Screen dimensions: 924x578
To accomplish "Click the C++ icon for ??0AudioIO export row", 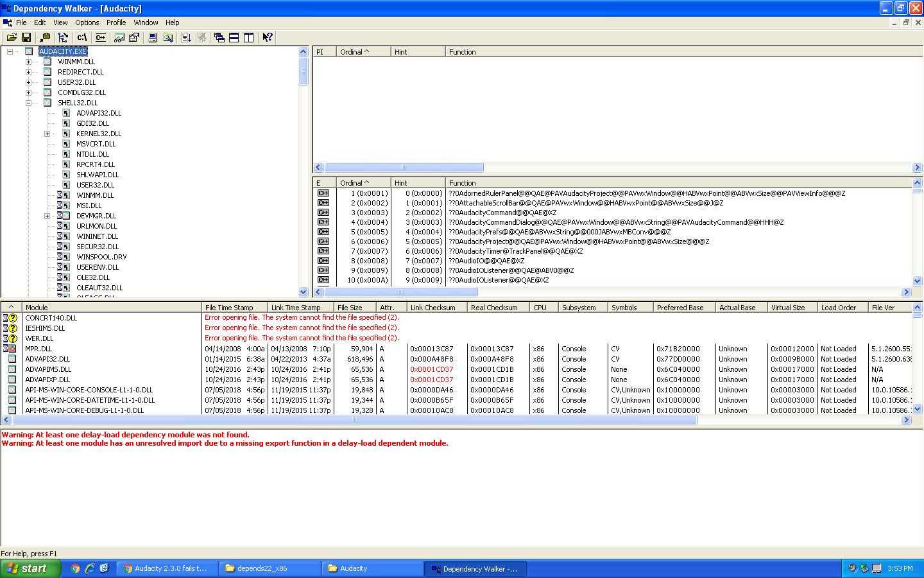I will 323,261.
